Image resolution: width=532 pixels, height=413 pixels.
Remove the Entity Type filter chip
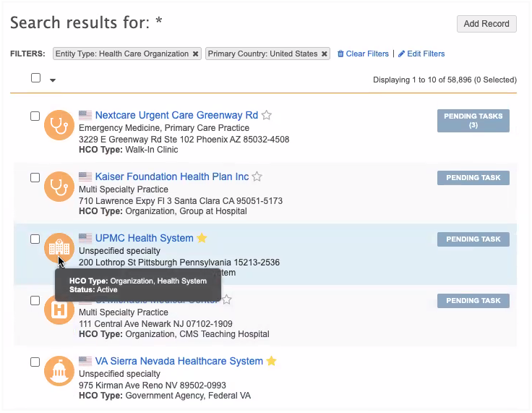(x=195, y=54)
